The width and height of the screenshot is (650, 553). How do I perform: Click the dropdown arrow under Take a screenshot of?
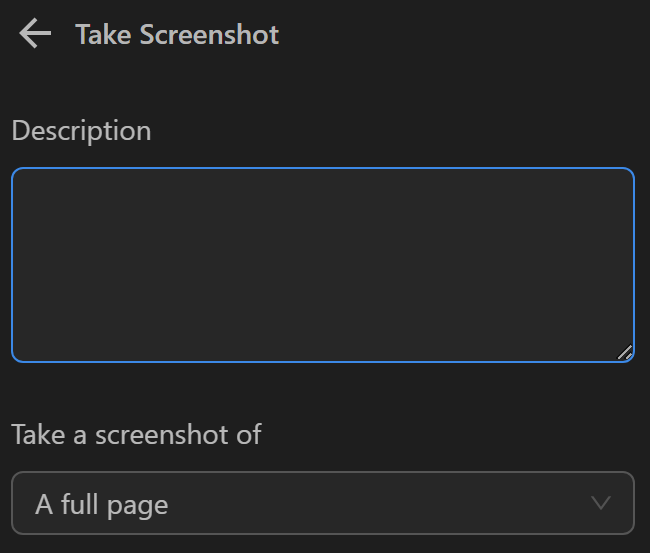pos(601,503)
